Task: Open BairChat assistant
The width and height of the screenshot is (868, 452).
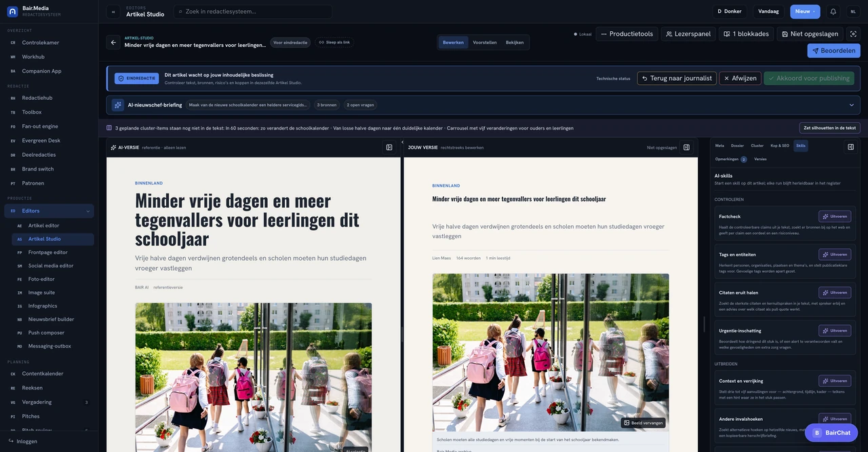Action: 831,433
